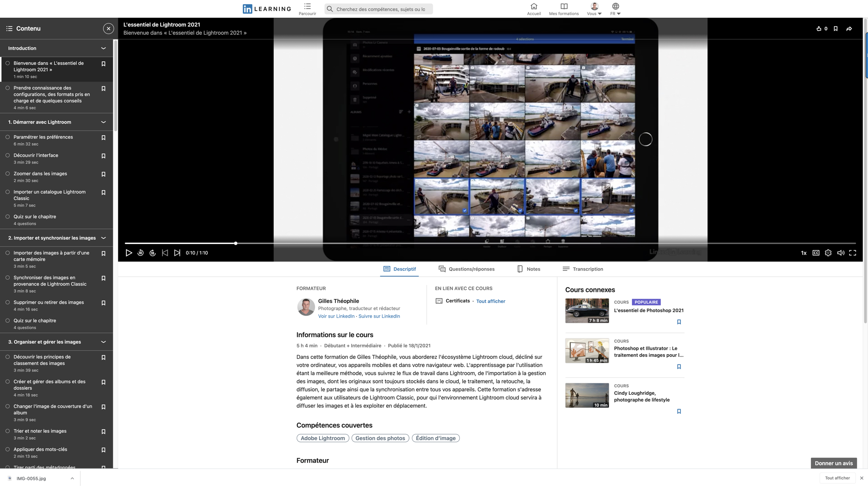The width and height of the screenshot is (868, 488).
Task: Close the Contenu sidebar panel
Action: [x=108, y=28]
